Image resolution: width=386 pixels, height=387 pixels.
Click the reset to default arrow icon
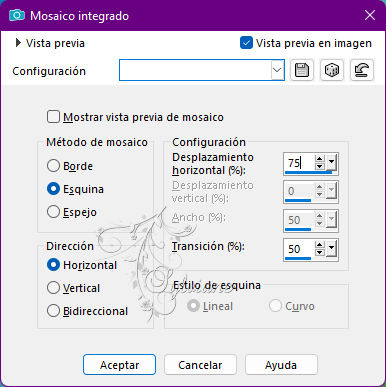click(362, 70)
